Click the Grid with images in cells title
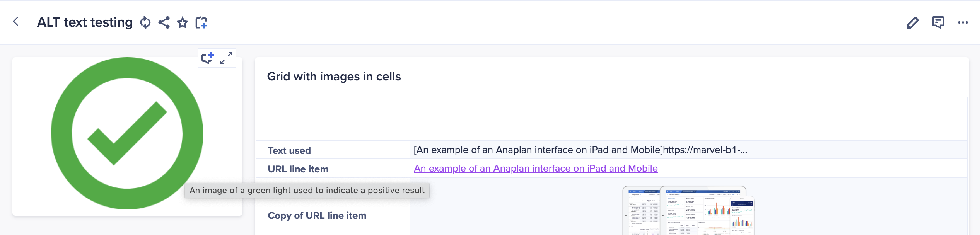Screen dimensions: 980x235 pos(334,77)
